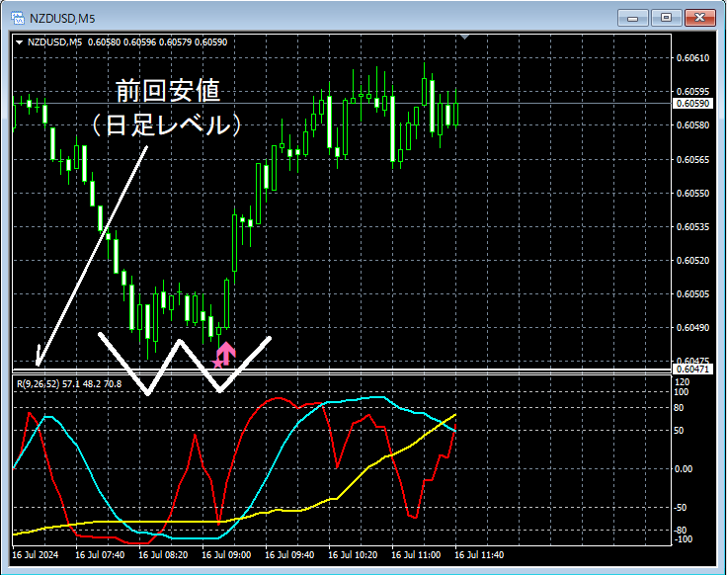This screenshot has height=575, width=728.
Task: Click the indicator scale value 0.00
Action: [x=683, y=469]
